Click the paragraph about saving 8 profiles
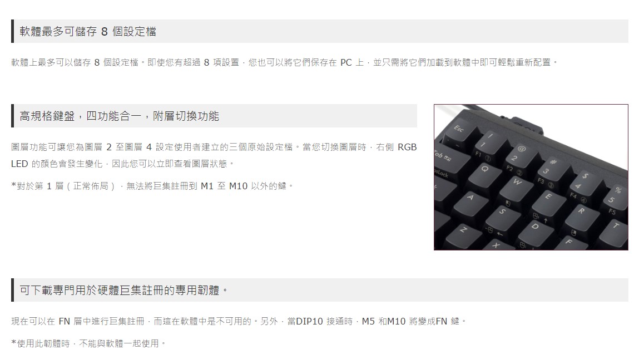Viewport: 644px width, 354px height. [x=284, y=62]
